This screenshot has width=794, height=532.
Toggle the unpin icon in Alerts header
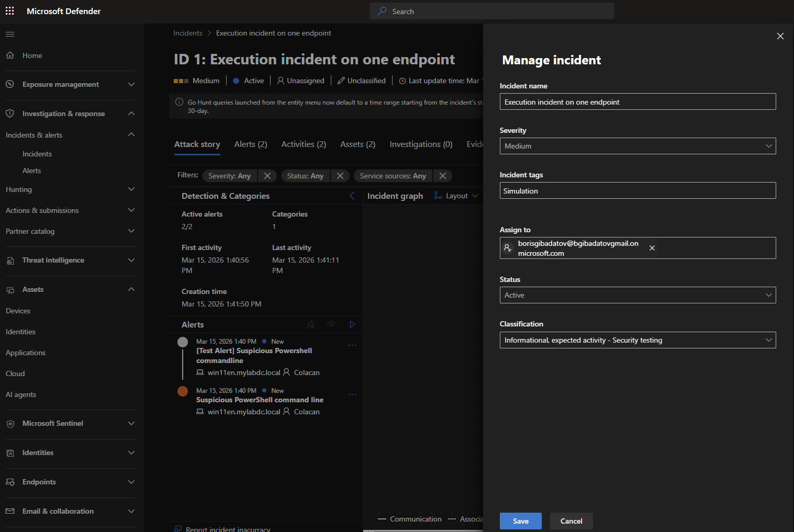point(310,324)
